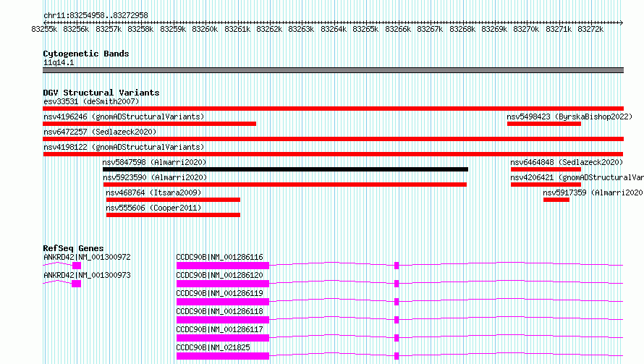Click the nsv555606 (Cooper2011) label
The height and width of the screenshot is (364, 644).
click(153, 208)
